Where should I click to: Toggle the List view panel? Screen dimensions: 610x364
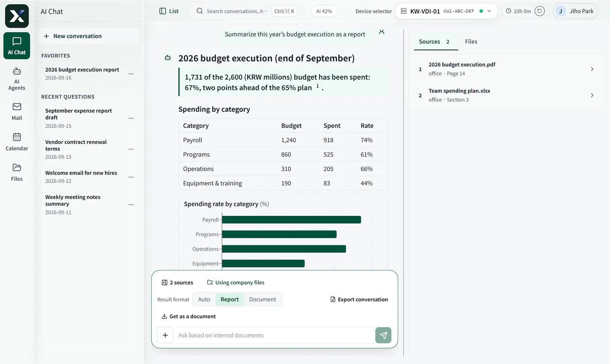tap(169, 11)
